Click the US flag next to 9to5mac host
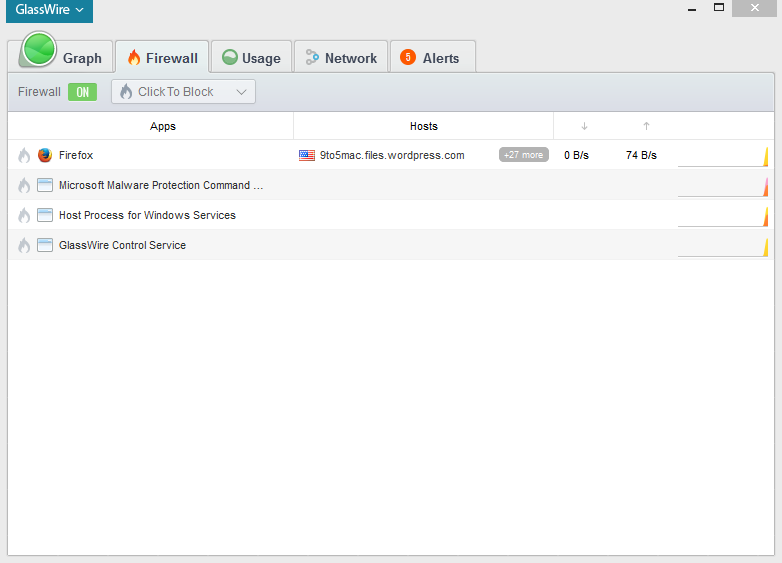 tap(307, 155)
